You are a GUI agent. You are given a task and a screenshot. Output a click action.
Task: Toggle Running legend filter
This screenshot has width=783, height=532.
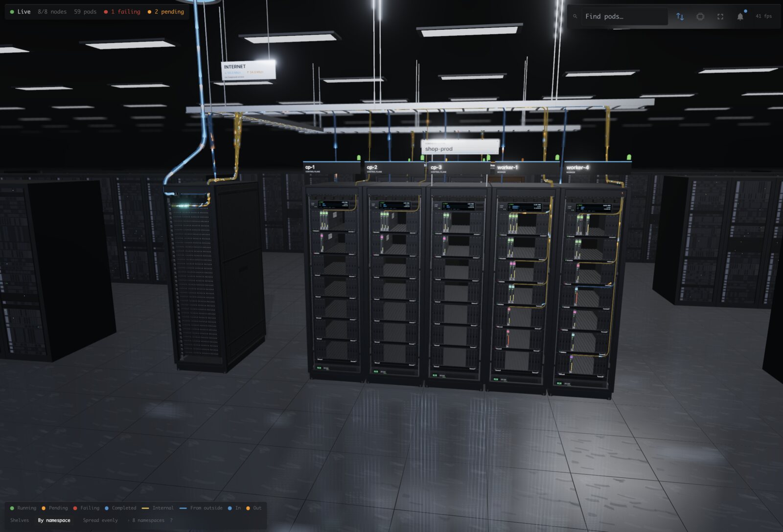coord(23,508)
